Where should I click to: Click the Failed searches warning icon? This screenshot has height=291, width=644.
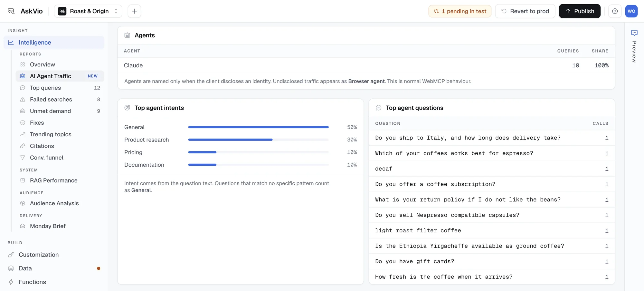pos(23,99)
